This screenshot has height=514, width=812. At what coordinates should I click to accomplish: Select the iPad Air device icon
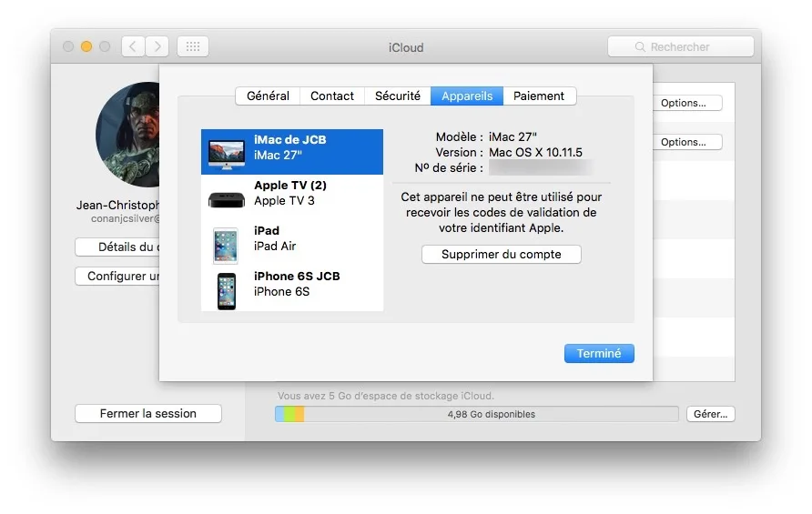pos(226,246)
